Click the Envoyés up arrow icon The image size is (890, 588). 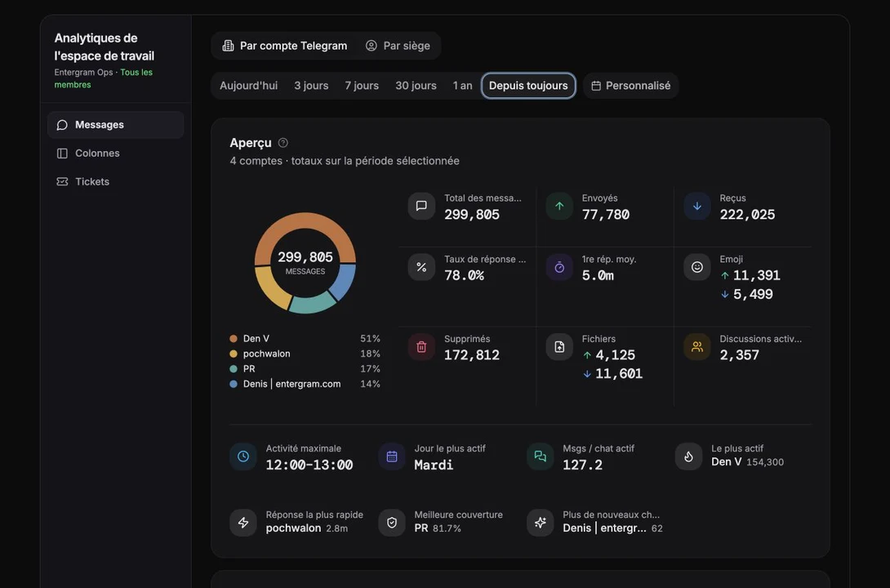[x=559, y=206]
